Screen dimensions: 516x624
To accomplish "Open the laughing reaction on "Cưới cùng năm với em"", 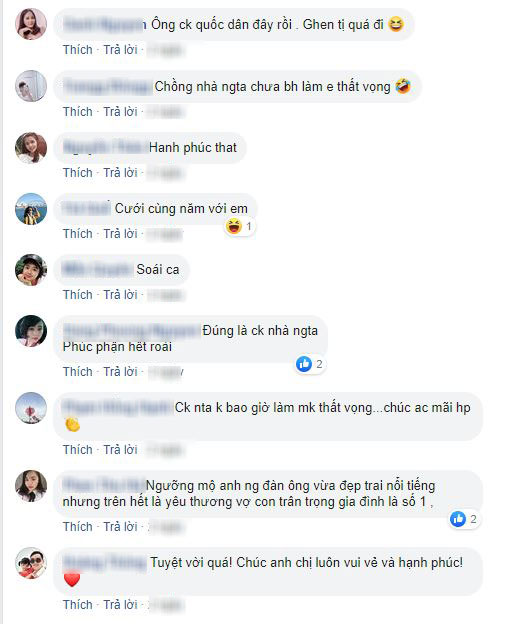I will coord(239,226).
